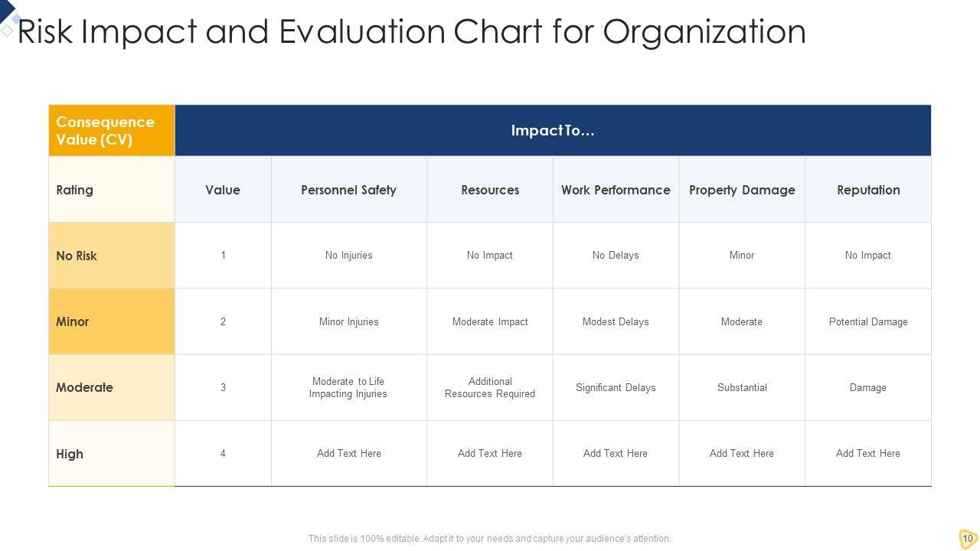Select the 'Additional Resources Required' cell
980x551 pixels.
point(490,387)
